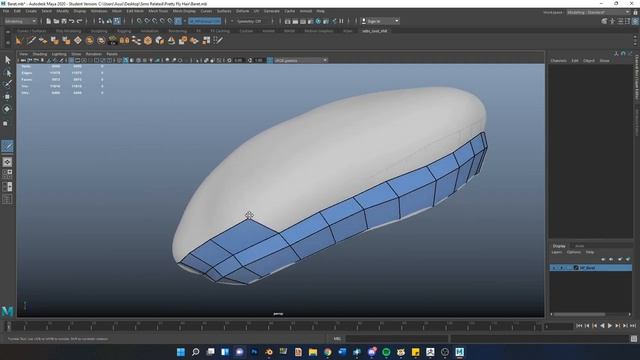Toggle snap to points

(x=155, y=21)
